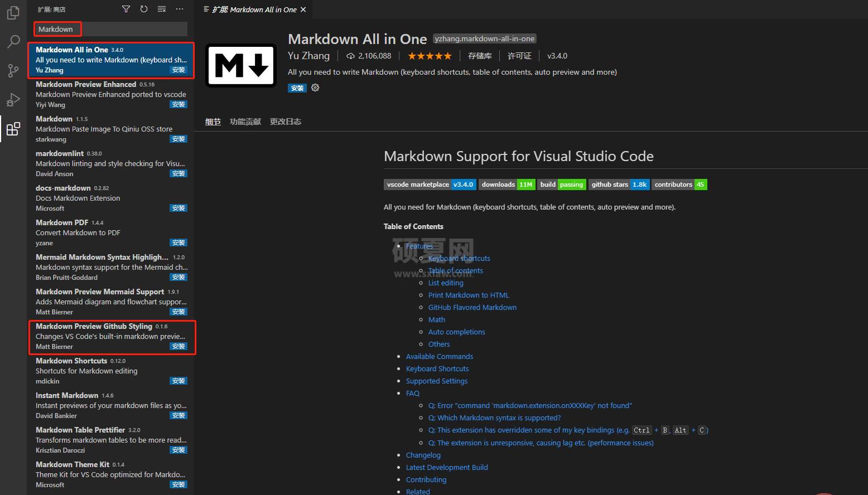
Task: Install Markdown Preview Enhanced
Action: [179, 105]
